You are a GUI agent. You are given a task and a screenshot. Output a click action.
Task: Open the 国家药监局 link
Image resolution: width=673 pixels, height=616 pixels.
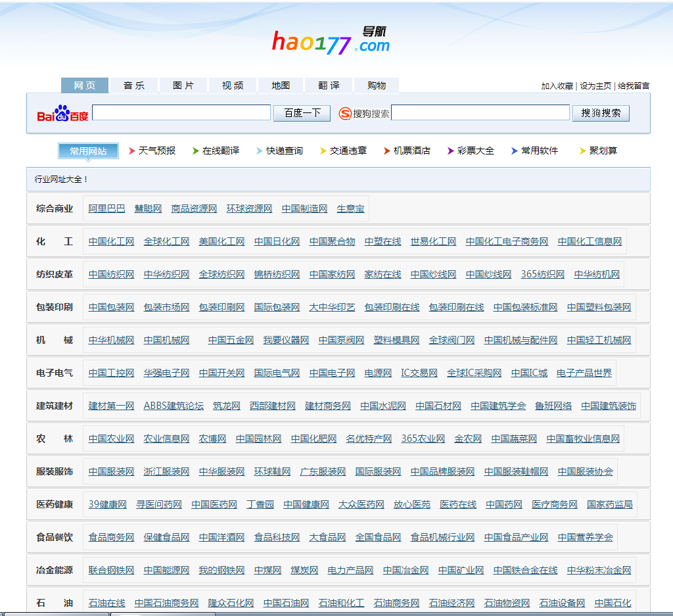609,504
